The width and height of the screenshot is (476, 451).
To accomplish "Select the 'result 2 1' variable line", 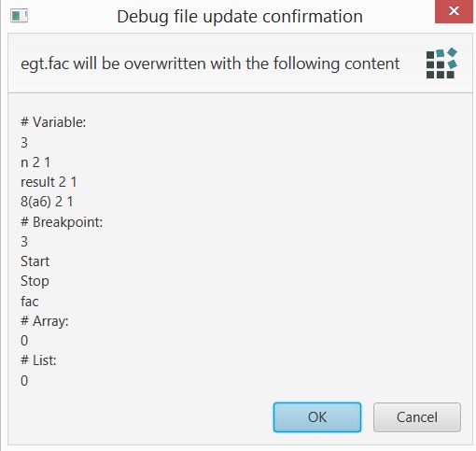I will [x=49, y=182].
